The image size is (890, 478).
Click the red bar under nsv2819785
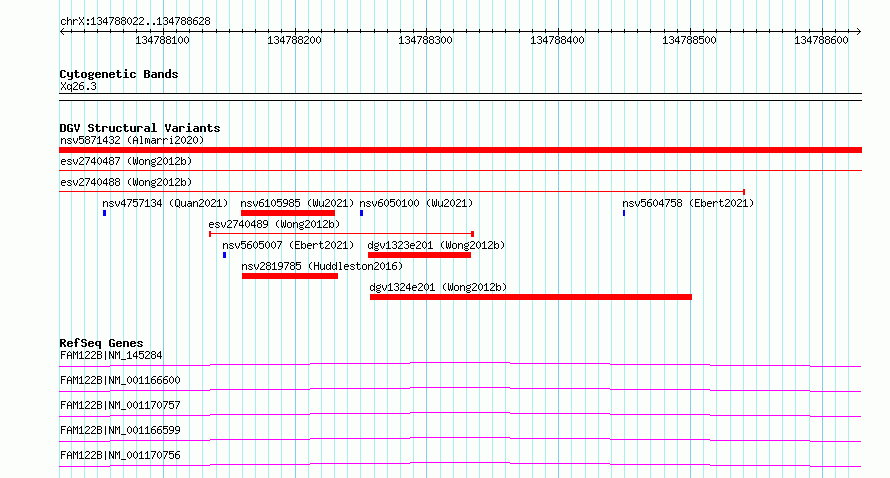(x=290, y=276)
